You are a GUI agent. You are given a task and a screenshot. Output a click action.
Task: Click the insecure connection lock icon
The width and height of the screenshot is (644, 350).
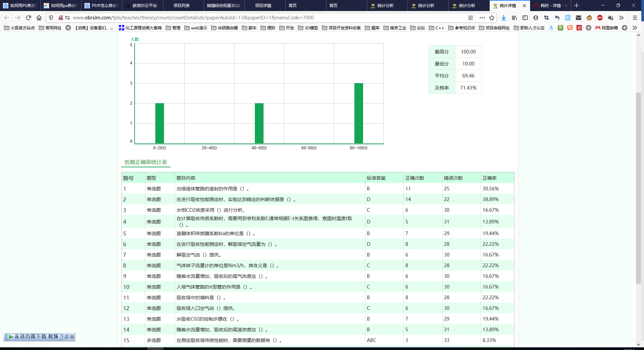(x=60, y=18)
